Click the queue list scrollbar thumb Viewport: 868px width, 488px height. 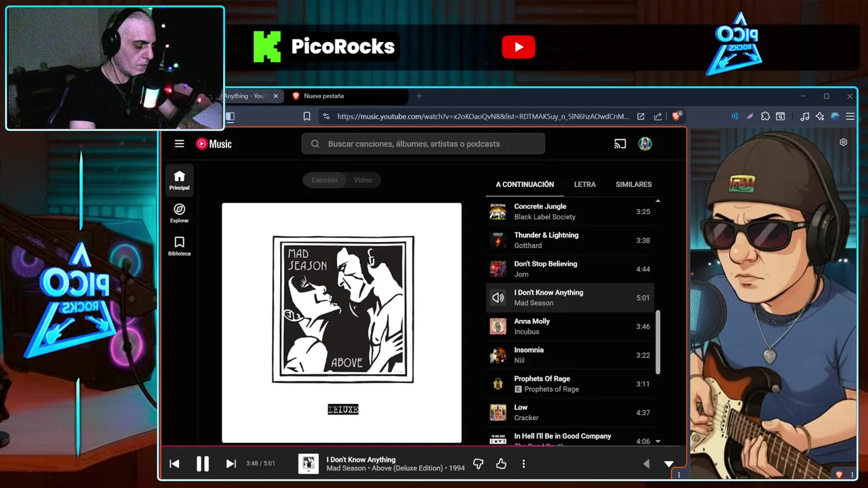(x=658, y=342)
